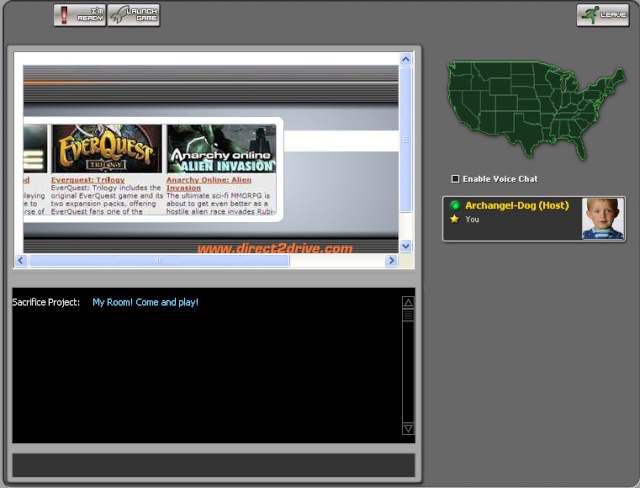Click the gold star icon next to You
This screenshot has height=488, width=640.
coord(454,219)
